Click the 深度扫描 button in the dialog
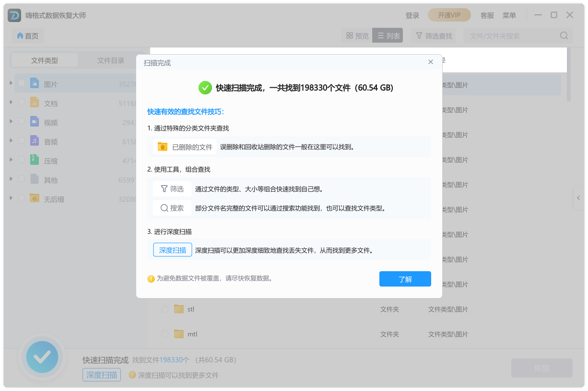588x391 pixels. [x=173, y=250]
